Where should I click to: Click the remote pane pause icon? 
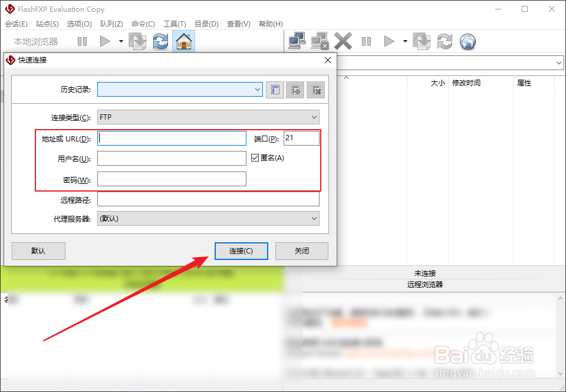[366, 41]
